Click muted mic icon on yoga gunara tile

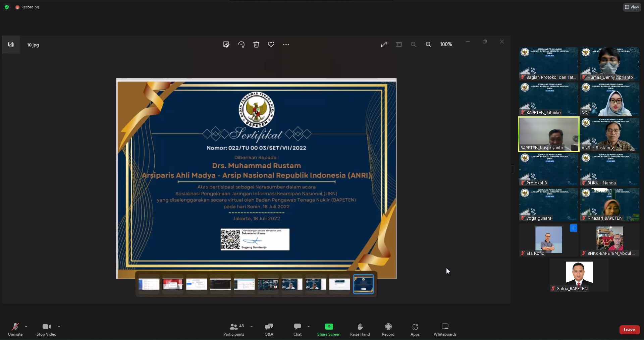tap(523, 218)
